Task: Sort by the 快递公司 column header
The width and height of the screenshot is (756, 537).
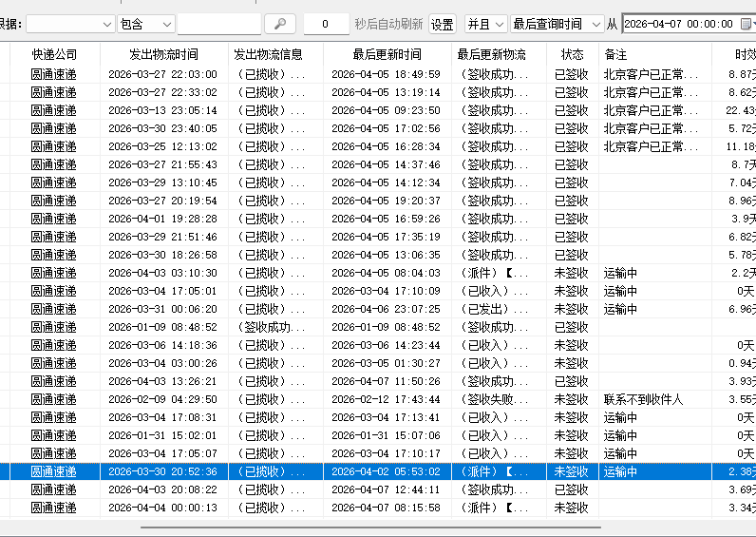Action: coord(53,55)
